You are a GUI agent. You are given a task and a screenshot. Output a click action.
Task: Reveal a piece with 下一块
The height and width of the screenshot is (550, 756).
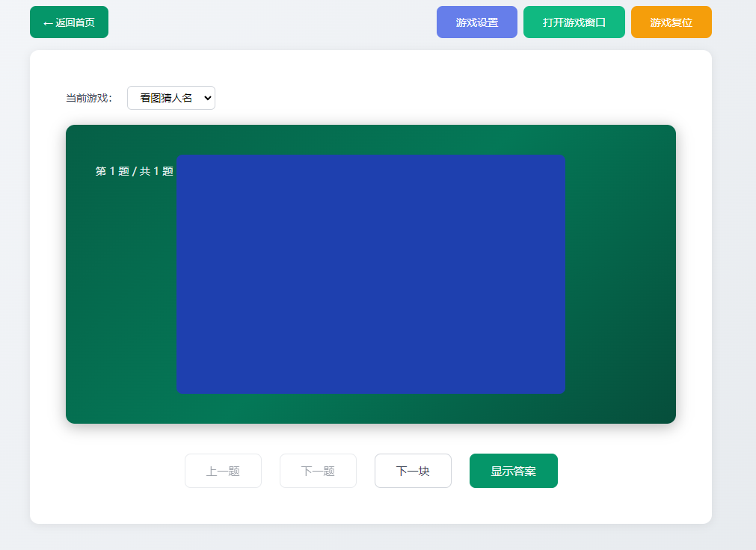(x=413, y=470)
